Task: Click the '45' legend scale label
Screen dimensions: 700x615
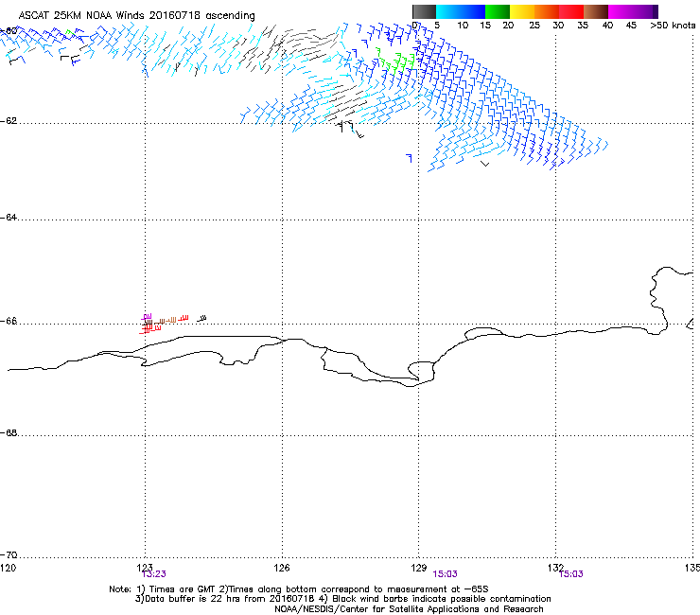Action: click(x=631, y=26)
